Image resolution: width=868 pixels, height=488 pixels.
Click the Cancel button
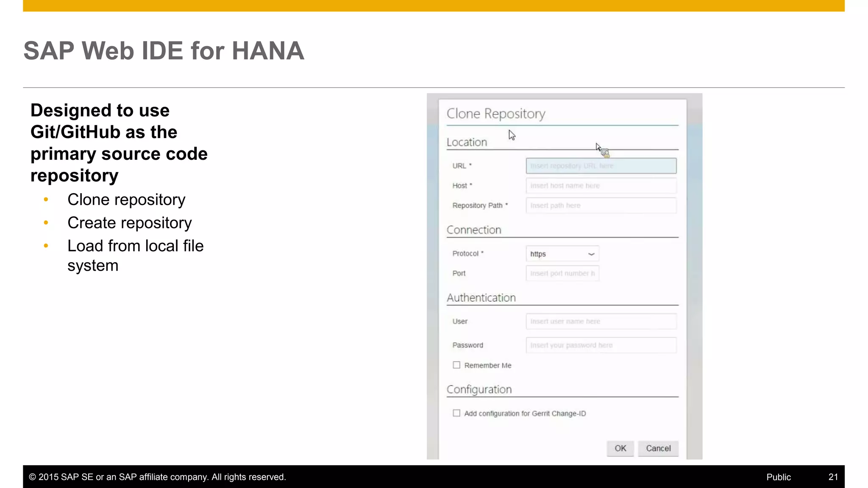[658, 448]
